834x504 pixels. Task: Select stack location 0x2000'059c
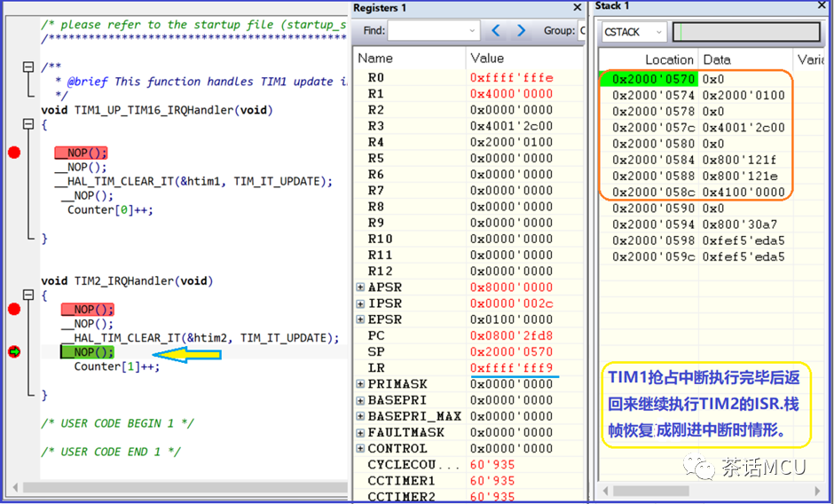coord(653,256)
